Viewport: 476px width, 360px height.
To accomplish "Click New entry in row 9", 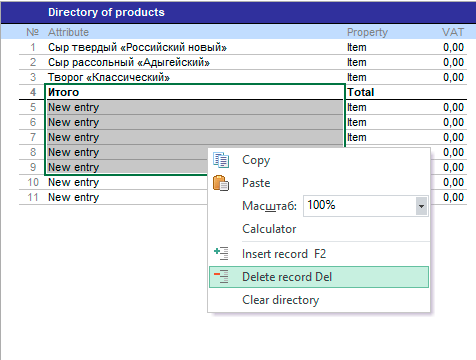I will 73,167.
